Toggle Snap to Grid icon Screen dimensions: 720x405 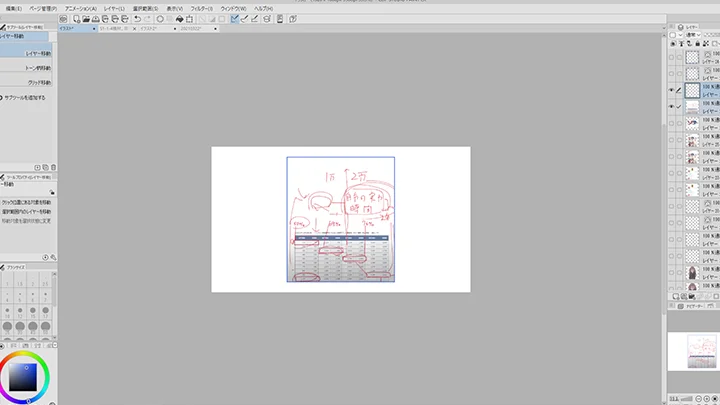254,19
